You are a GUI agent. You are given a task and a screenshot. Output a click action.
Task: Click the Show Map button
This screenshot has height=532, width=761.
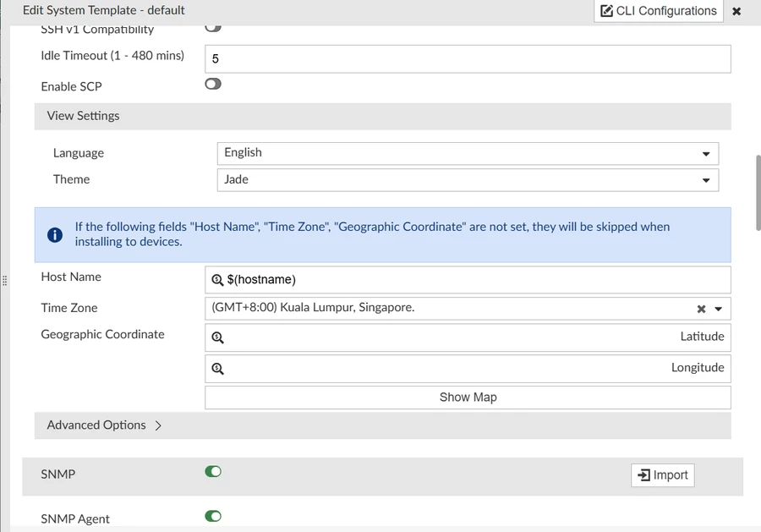pyautogui.click(x=468, y=398)
